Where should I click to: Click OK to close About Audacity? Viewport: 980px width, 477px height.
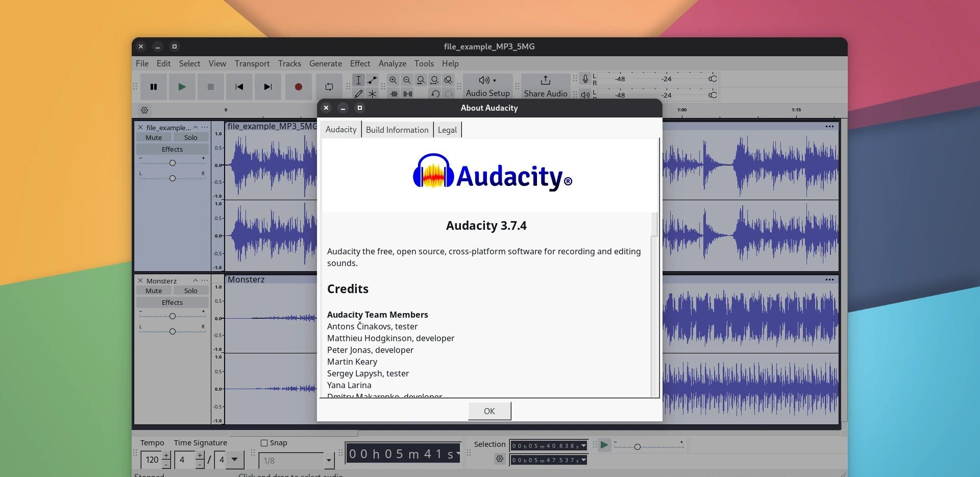489,411
